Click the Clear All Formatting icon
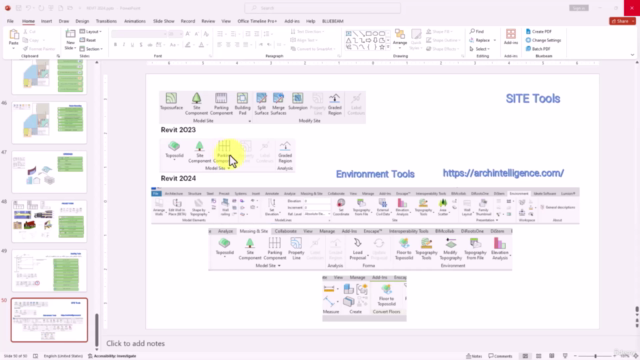 coord(206,34)
